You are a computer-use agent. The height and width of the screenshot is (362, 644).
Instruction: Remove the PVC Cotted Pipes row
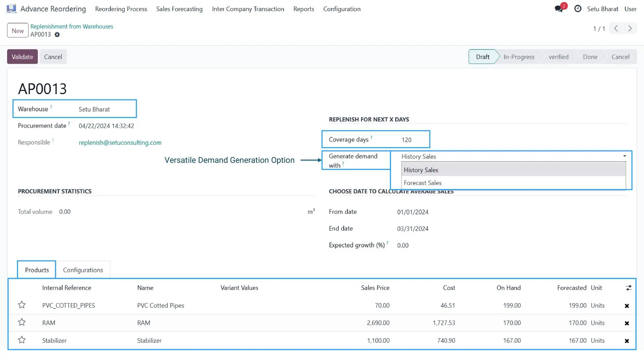click(x=627, y=306)
